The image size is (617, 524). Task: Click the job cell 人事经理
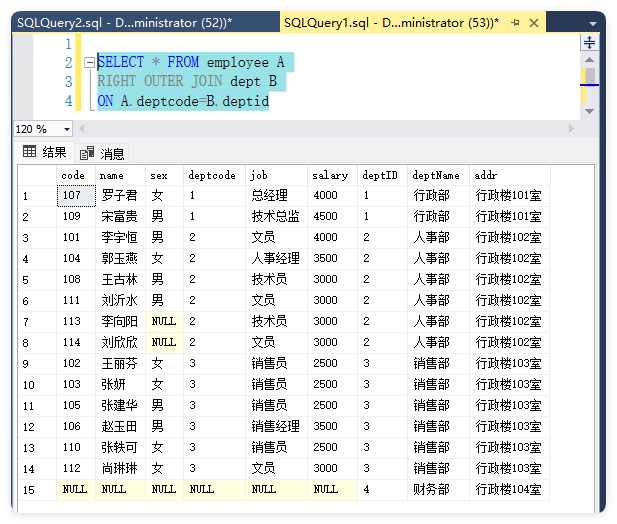coord(276,258)
